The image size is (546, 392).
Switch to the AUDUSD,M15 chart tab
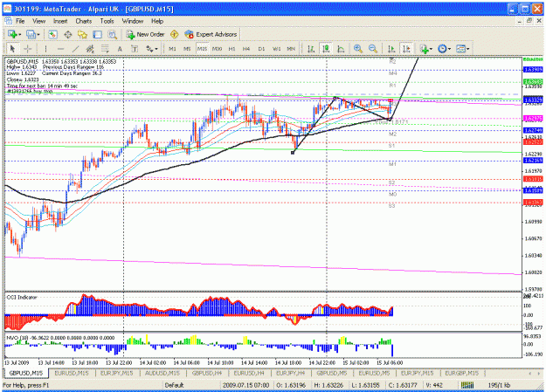point(162,373)
